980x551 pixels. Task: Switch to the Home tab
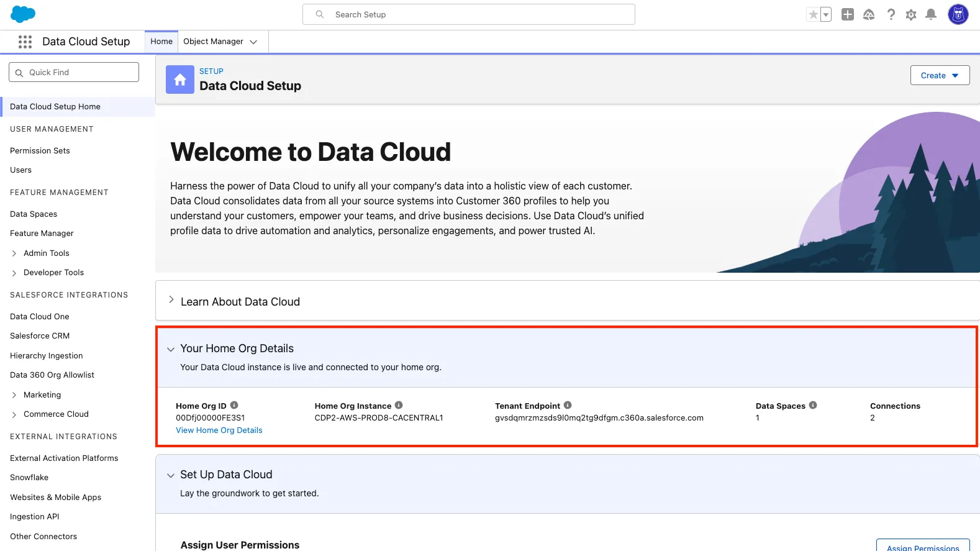pyautogui.click(x=161, y=42)
